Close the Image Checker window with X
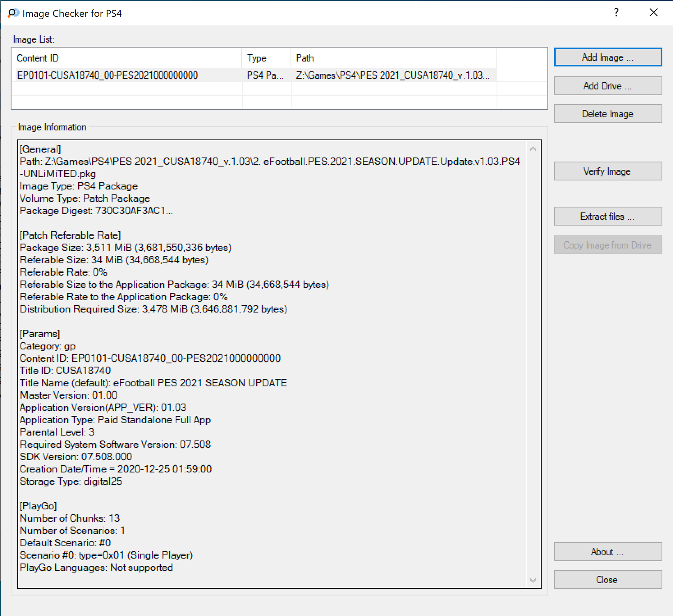Viewport: 673px width, 616px height. [653, 13]
